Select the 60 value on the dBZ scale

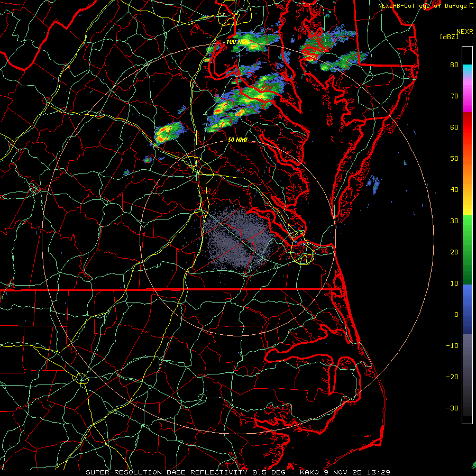tap(454, 127)
